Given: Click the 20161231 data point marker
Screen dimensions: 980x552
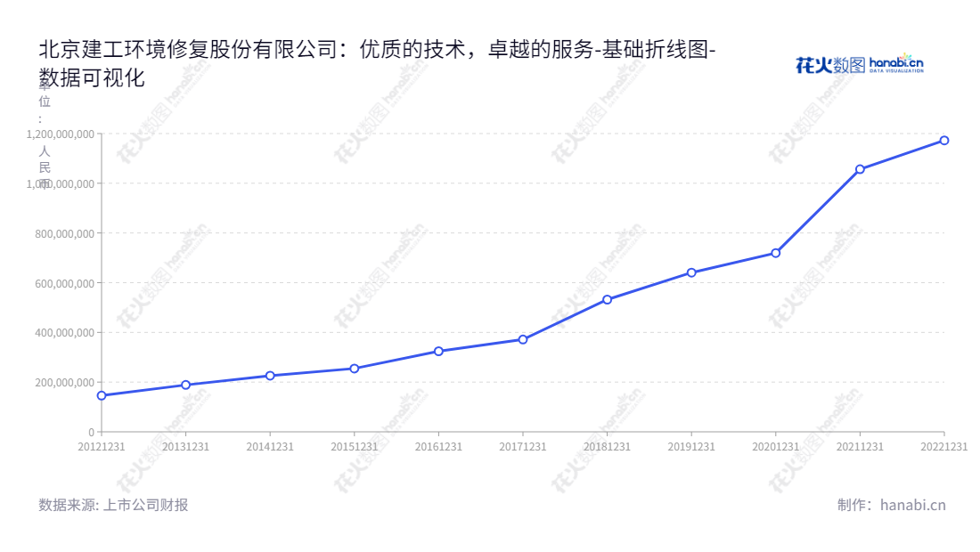Looking at the screenshot, I should pyautogui.click(x=438, y=351).
